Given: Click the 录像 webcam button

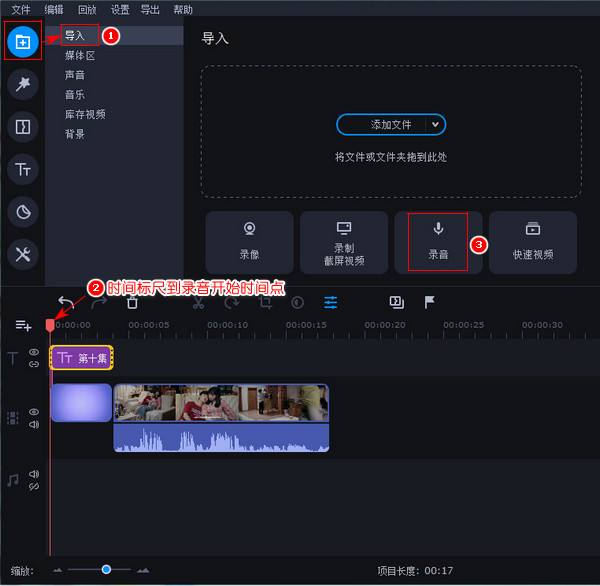Looking at the screenshot, I should pos(249,242).
